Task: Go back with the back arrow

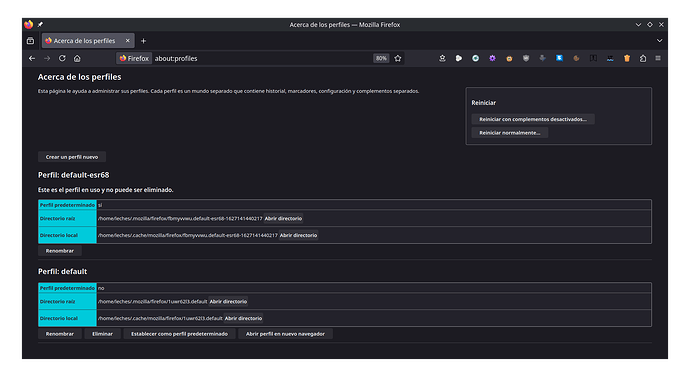Action: 32,59
